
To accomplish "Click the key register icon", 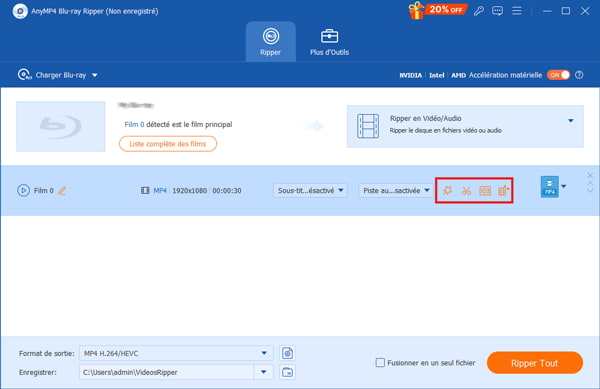I will 478,11.
